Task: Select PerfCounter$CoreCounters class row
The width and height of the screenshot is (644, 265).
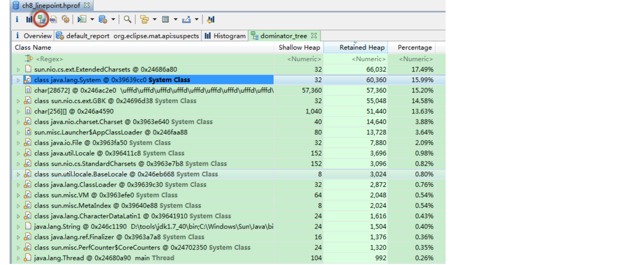Action: pos(228,247)
